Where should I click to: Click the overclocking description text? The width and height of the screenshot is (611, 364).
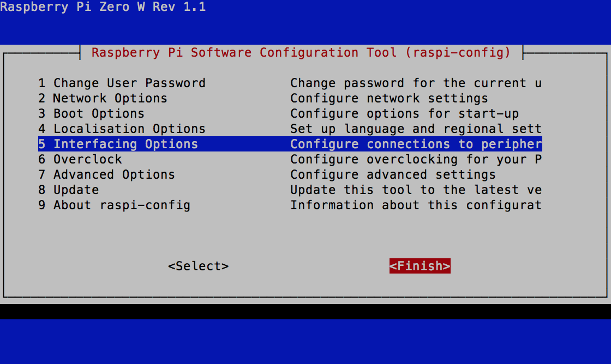416,159
